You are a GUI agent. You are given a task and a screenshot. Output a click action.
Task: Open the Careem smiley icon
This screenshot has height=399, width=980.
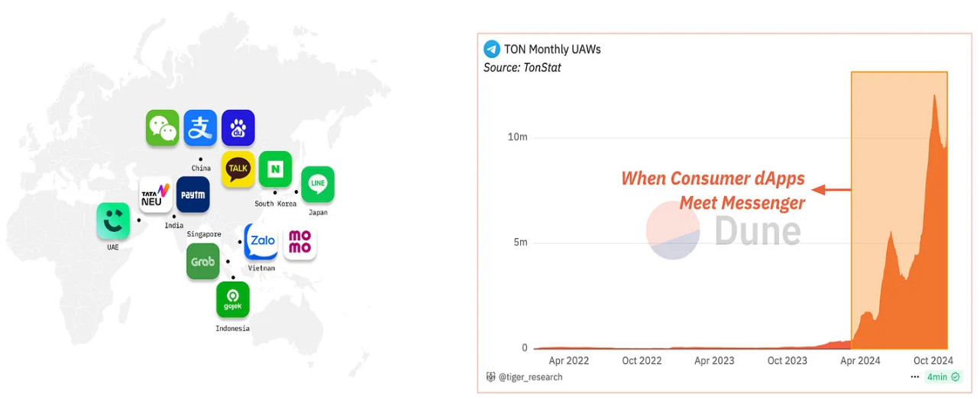[x=113, y=220]
